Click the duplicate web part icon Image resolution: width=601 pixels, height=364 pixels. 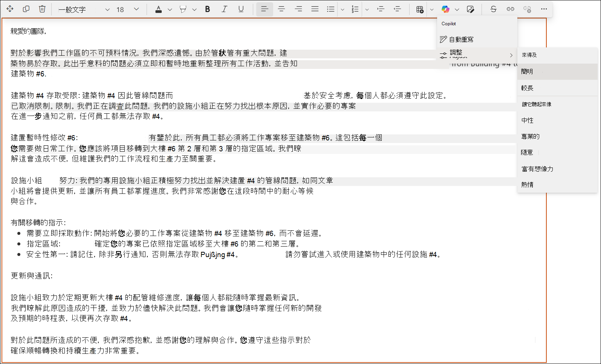[x=26, y=9]
